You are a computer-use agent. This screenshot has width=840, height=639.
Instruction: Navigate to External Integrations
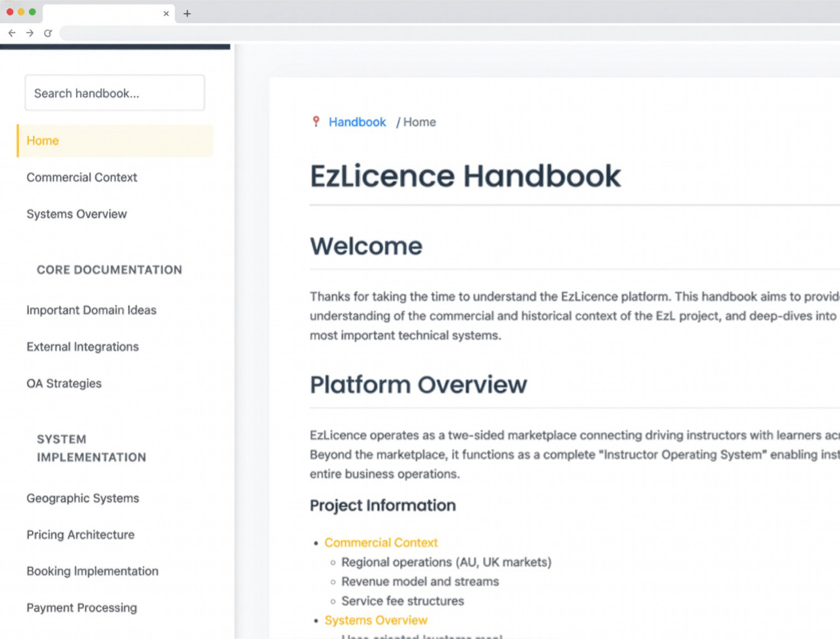pyautogui.click(x=82, y=347)
